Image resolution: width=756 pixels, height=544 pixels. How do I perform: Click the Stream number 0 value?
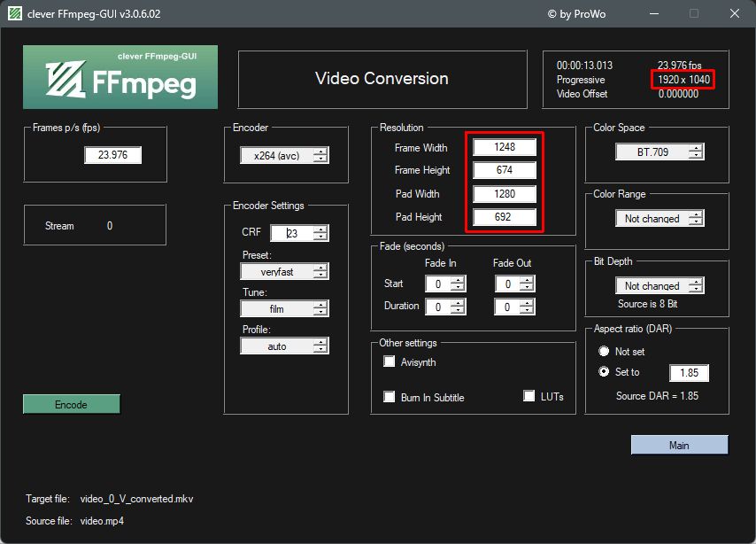click(x=110, y=225)
